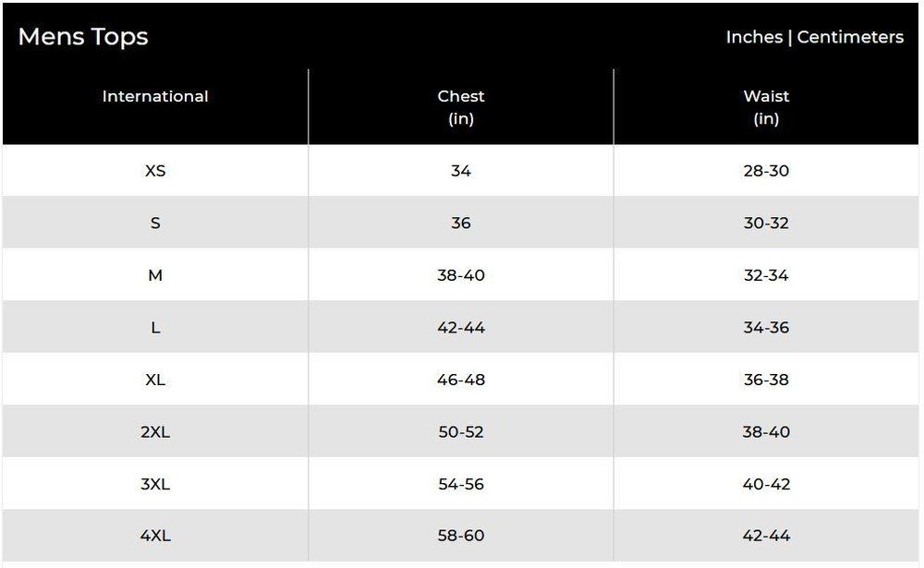Click the 58-60 chest measurement
Viewport: 924px width, 568px height.
pyautogui.click(x=461, y=536)
